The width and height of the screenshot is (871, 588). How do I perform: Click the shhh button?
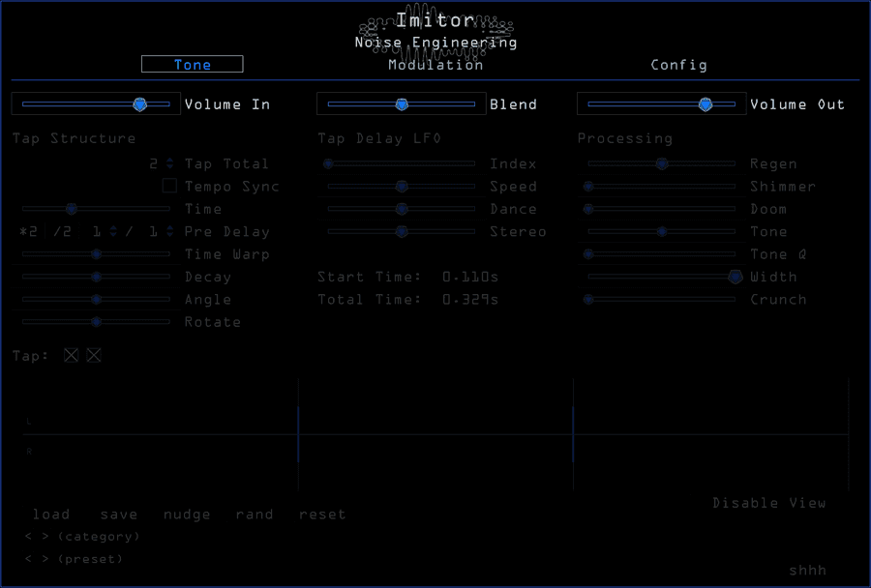[808, 571]
